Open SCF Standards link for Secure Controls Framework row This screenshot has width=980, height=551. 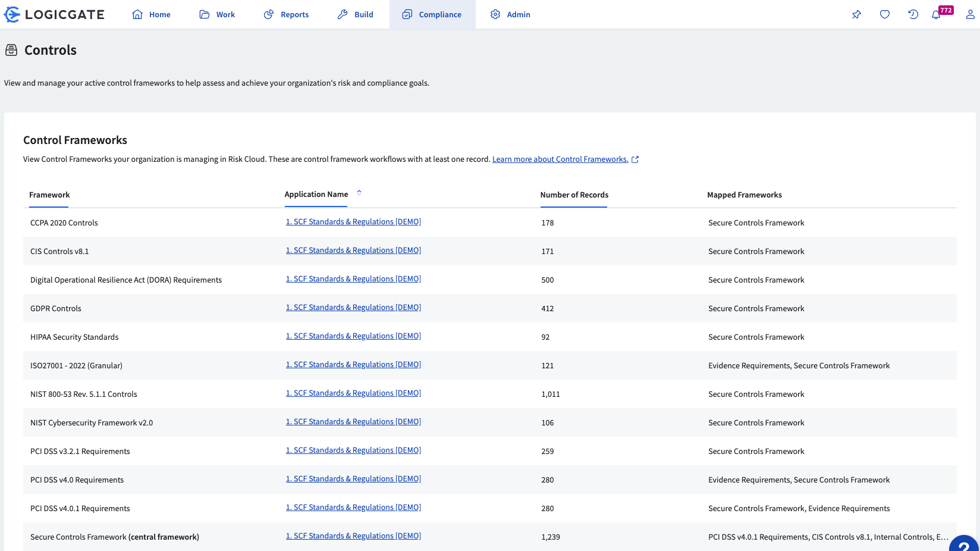pyautogui.click(x=353, y=536)
